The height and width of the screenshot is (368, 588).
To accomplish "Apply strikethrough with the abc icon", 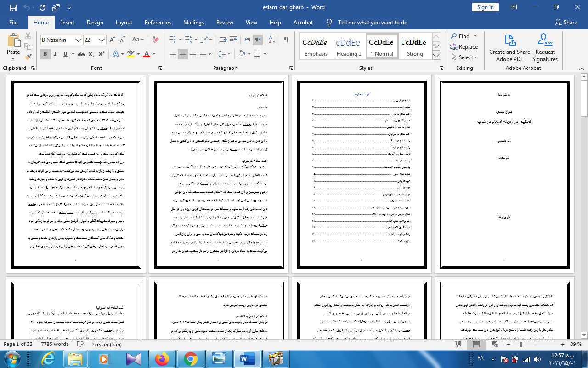I will click(x=81, y=54).
